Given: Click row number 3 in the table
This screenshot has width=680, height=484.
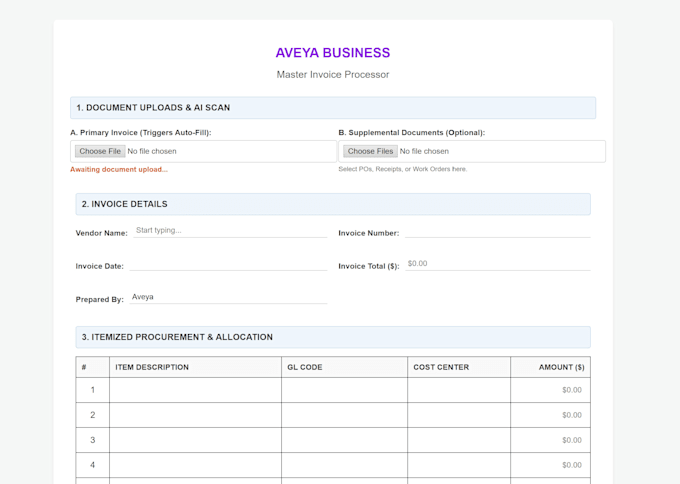Looking at the screenshot, I should pyautogui.click(x=92, y=440).
